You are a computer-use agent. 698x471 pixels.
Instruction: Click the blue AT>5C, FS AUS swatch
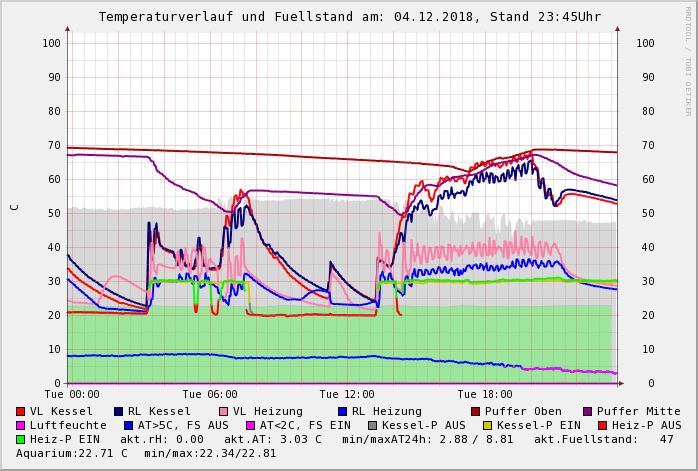click(129, 425)
